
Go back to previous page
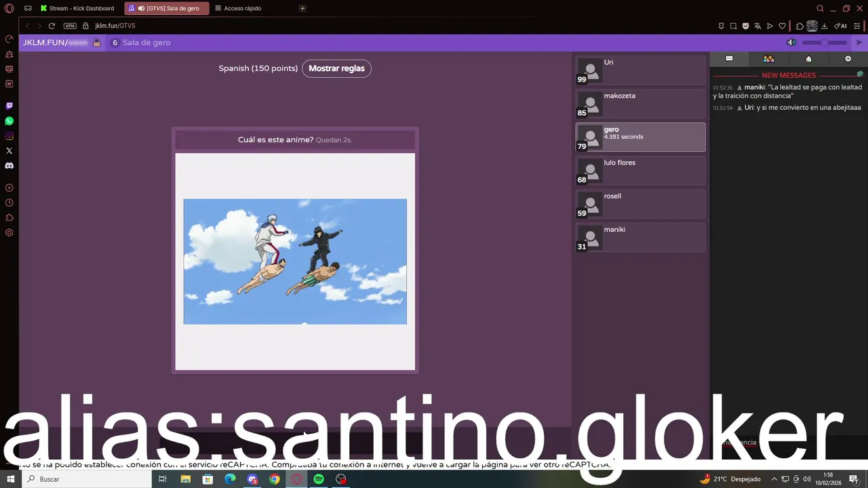(27, 26)
